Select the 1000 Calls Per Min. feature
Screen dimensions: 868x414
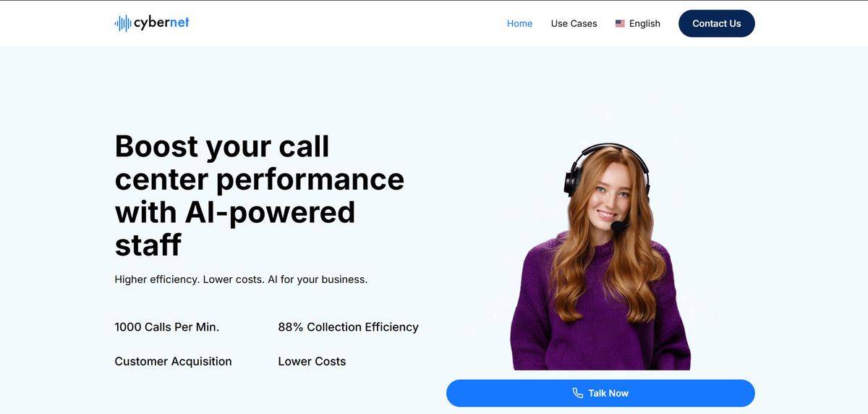pos(166,327)
